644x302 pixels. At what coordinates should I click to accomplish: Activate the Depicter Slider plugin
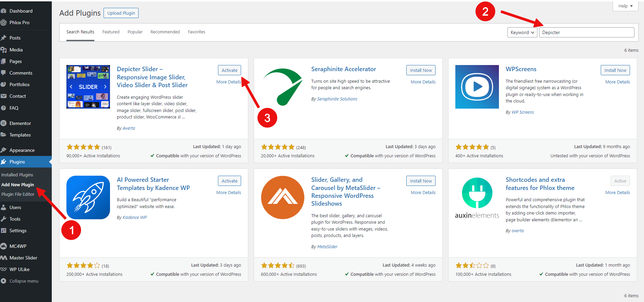tap(230, 70)
